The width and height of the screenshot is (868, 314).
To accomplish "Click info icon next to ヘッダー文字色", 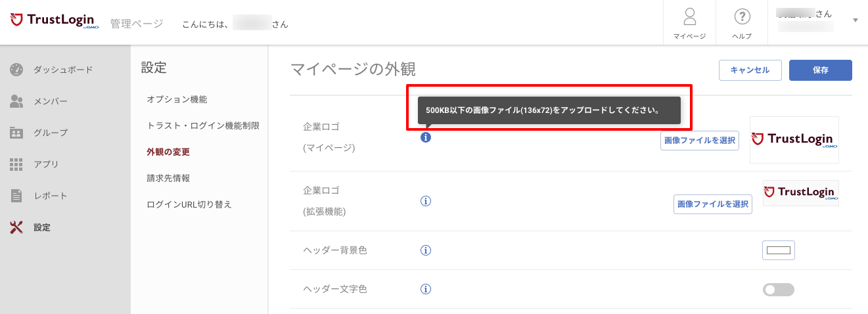I will [425, 289].
